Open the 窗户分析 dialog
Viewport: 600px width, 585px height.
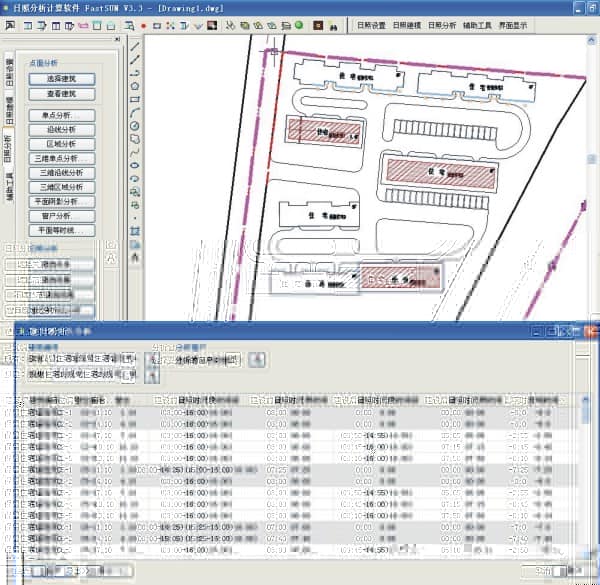point(62,216)
